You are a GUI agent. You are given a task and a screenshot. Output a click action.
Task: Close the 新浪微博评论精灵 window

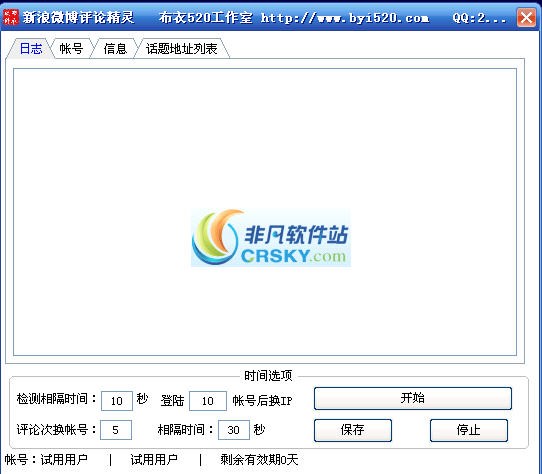(526, 17)
